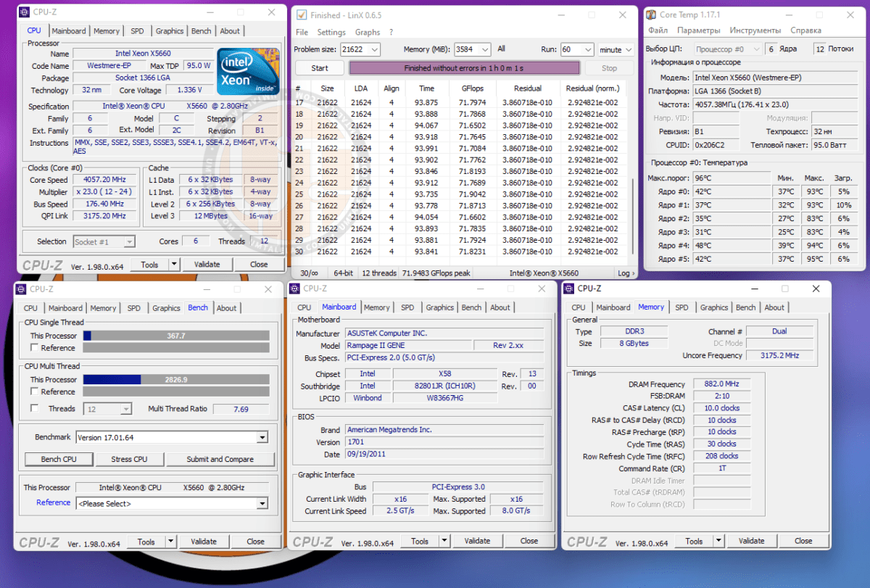Click the BIOS date '09/19/2011'
The height and width of the screenshot is (588, 870).
click(443, 454)
